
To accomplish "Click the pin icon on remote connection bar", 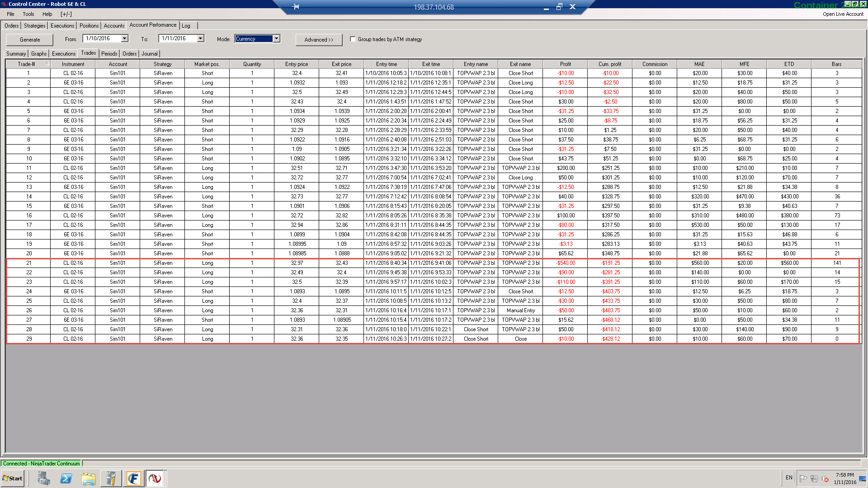I will click(x=296, y=7).
